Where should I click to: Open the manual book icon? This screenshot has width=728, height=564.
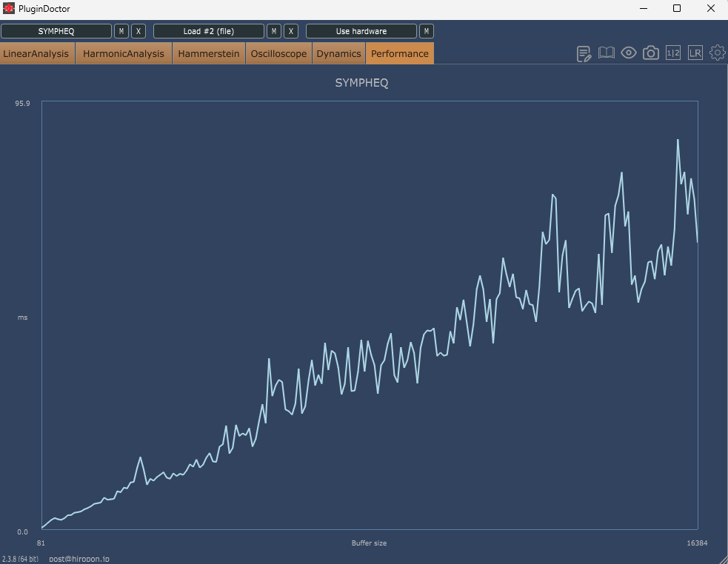[x=607, y=53]
